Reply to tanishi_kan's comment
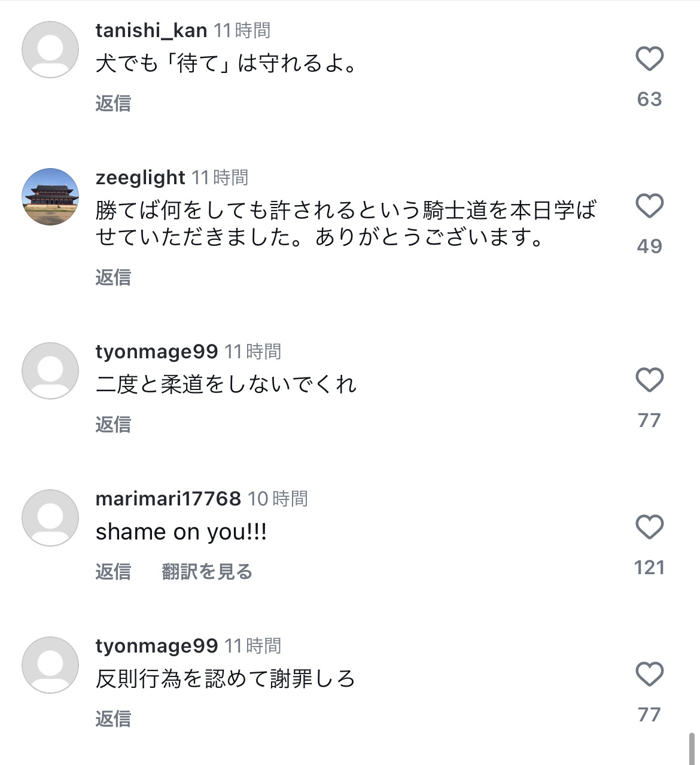700x765 pixels. [x=113, y=103]
